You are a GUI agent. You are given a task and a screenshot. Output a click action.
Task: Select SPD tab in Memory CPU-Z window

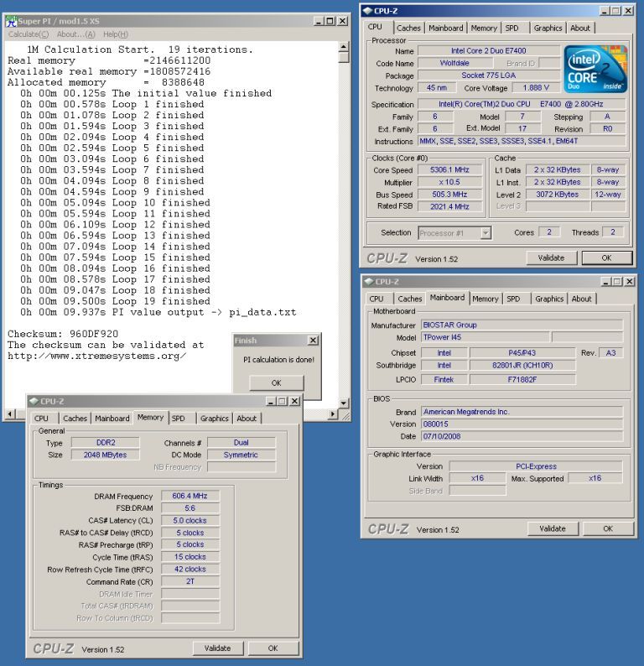coord(179,419)
